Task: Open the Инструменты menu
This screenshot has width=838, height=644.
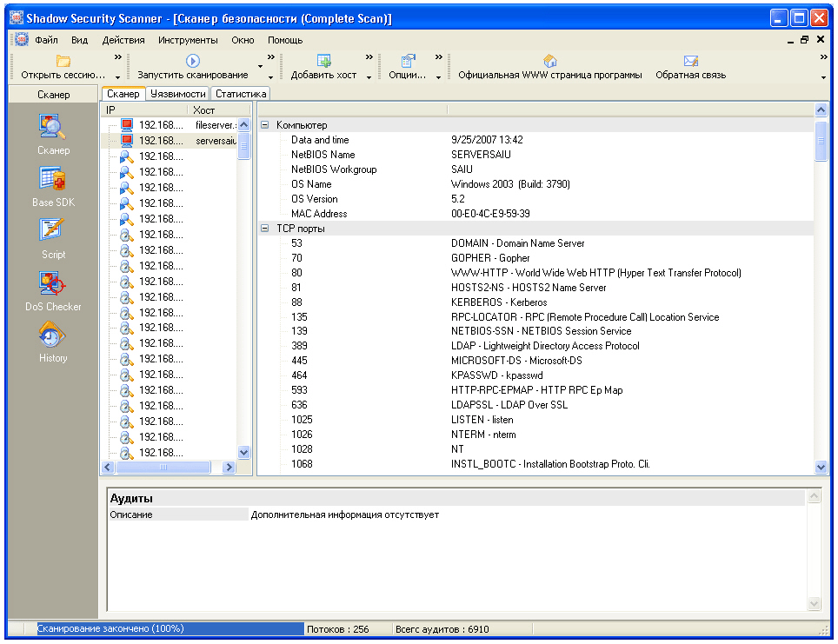Action: (188, 40)
